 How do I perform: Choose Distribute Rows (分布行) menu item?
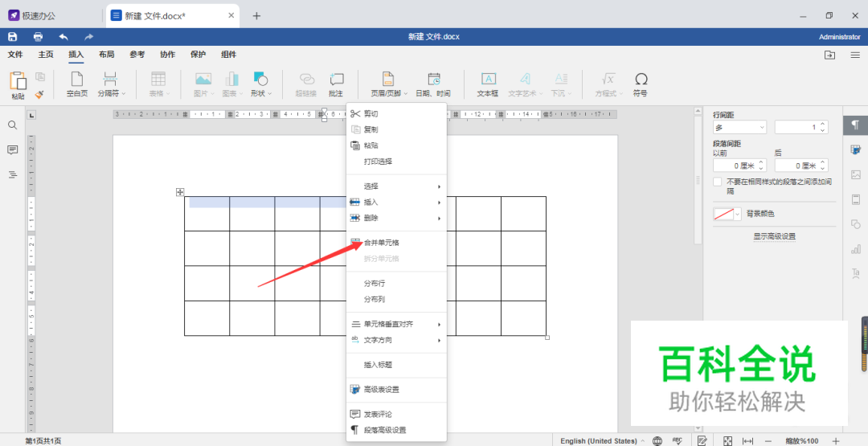click(374, 283)
